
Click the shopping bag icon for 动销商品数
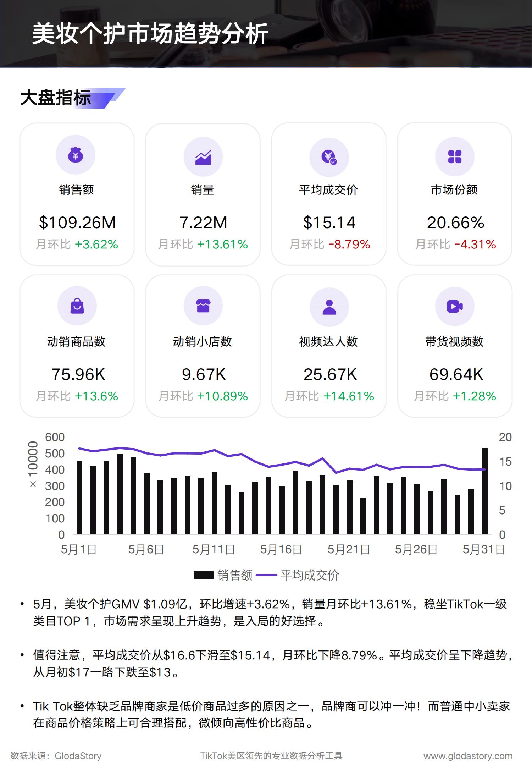(x=77, y=306)
